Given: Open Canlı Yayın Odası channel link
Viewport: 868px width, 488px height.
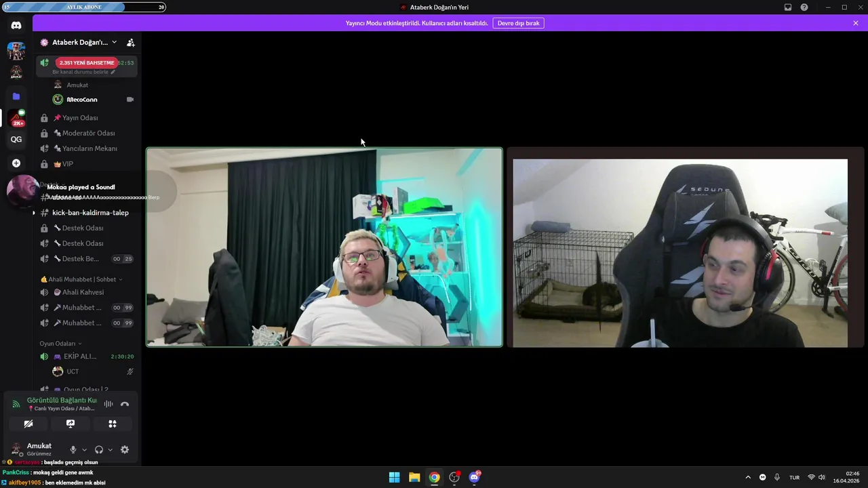Looking at the screenshot, I should pos(61,409).
